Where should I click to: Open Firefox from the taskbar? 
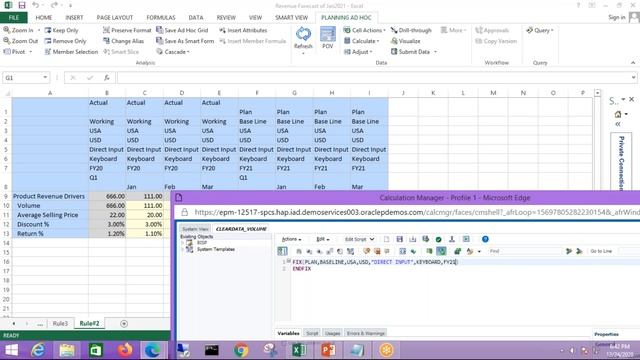pyautogui.click(x=125, y=350)
